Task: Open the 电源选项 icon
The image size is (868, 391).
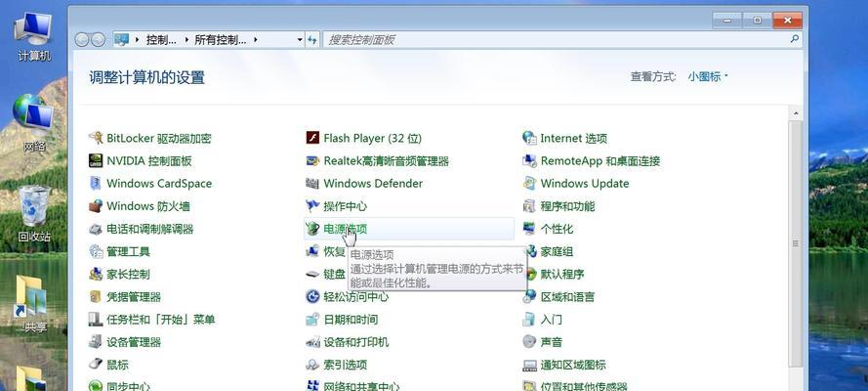Action: pos(312,229)
